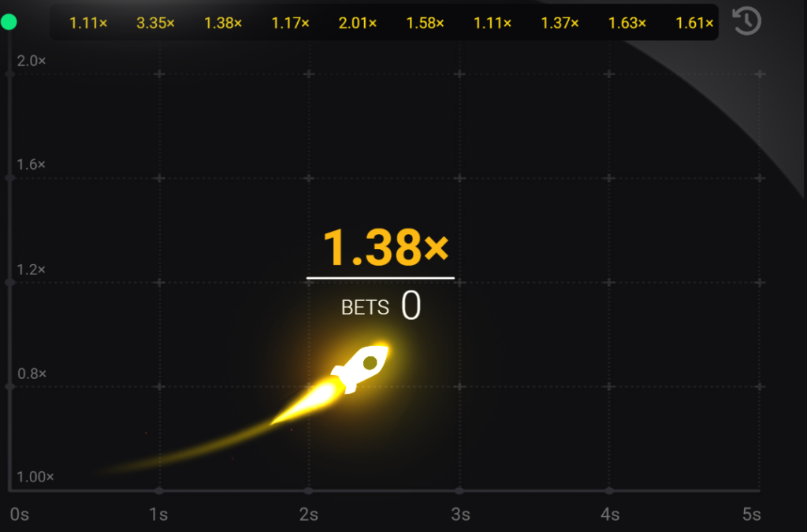Viewport: 807px width, 532px height.
Task: Select the 1.63× history multiplier
Action: coord(627,23)
